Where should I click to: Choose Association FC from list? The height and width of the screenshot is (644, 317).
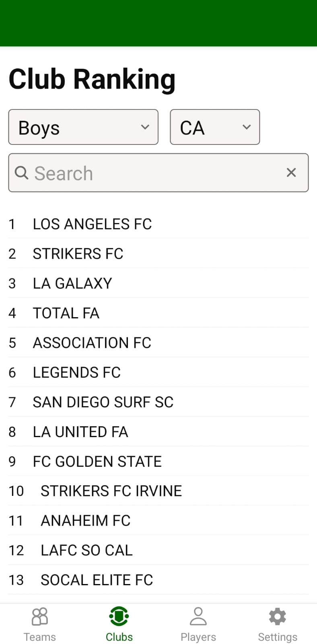pyautogui.click(x=92, y=343)
